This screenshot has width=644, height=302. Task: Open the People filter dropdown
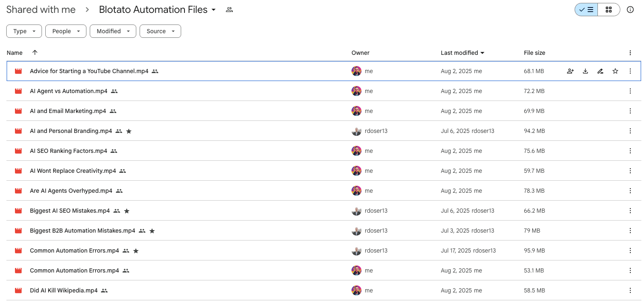pyautogui.click(x=66, y=31)
